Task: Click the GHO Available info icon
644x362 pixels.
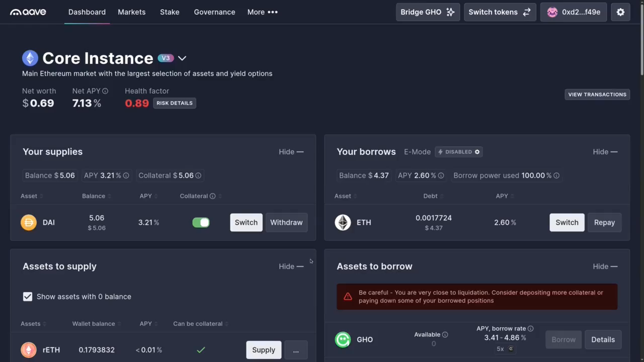Action: (x=445, y=335)
